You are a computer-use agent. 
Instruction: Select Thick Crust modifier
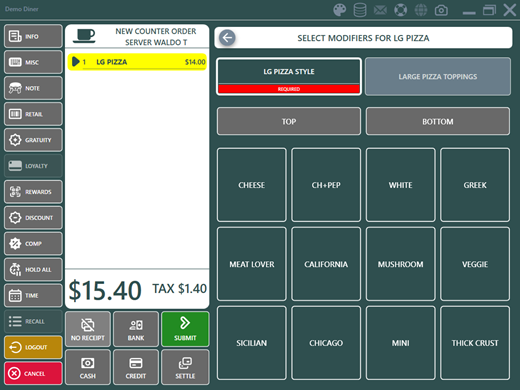(x=475, y=343)
